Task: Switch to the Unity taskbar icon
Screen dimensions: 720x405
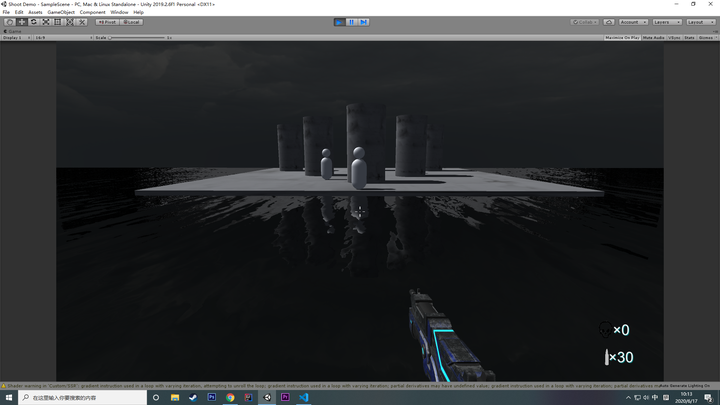Action: [x=267, y=397]
